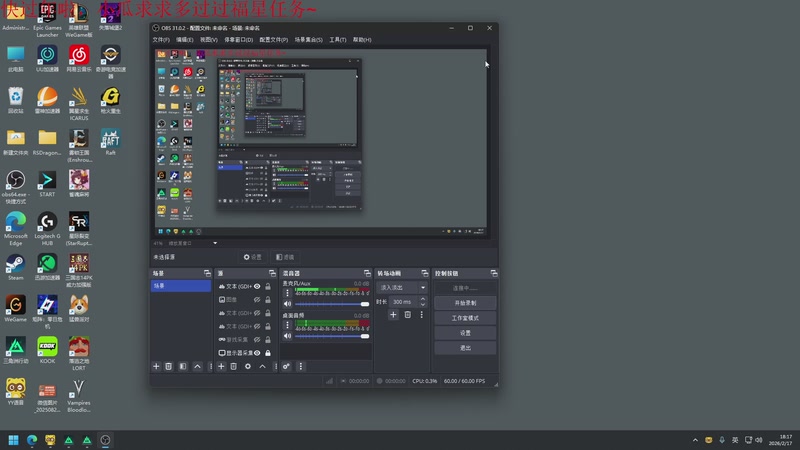Mute the 桌面音频 speaker icon
Screen dimensions: 800x450
point(287,336)
